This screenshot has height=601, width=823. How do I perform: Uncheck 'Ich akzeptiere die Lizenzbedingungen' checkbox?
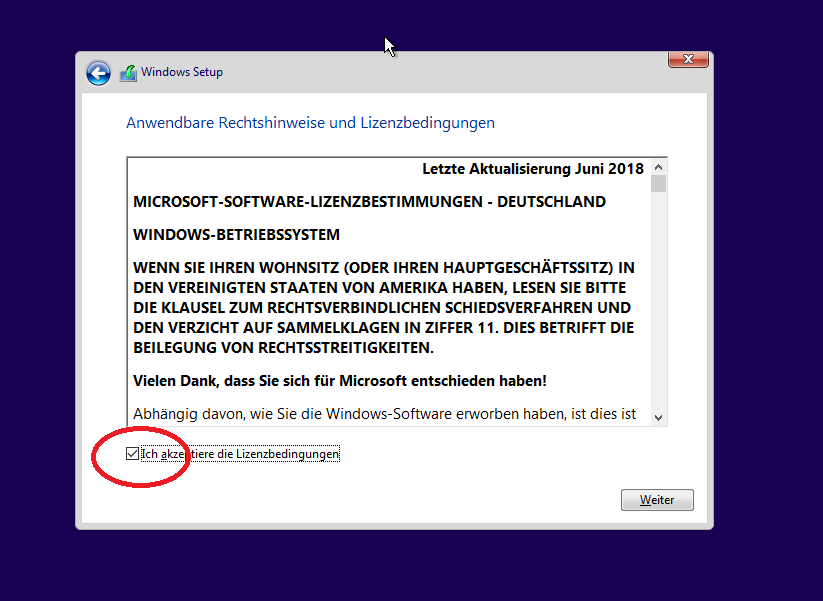tap(132, 454)
